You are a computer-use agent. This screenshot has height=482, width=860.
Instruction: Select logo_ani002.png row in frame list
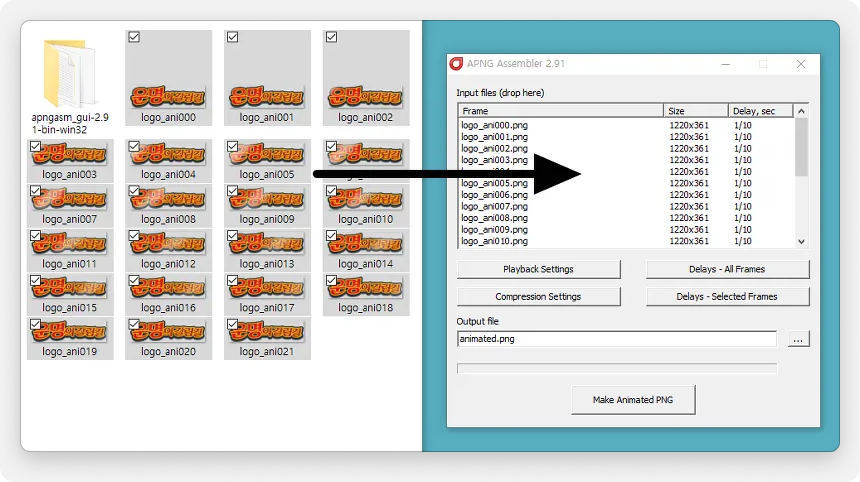coord(625,148)
